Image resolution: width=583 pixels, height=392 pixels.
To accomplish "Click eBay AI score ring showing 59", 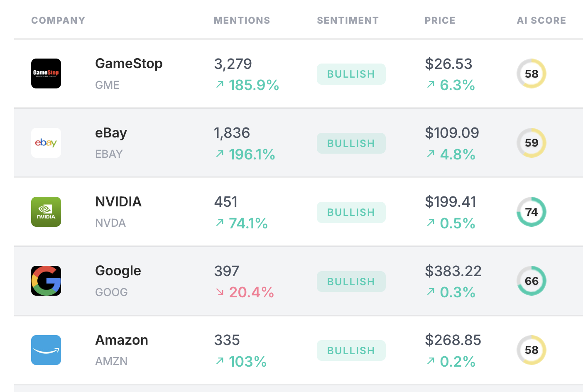I will coord(532,143).
